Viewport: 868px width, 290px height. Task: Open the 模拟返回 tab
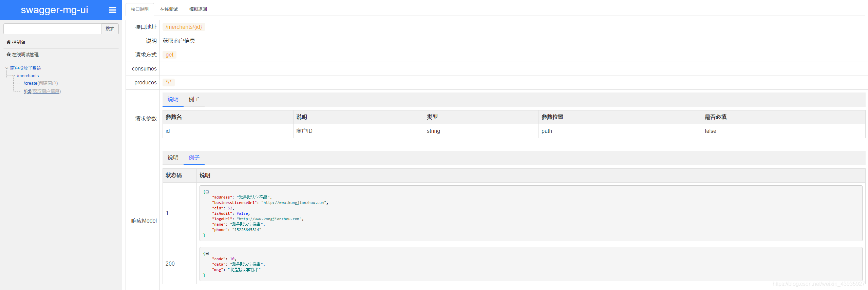[198, 9]
